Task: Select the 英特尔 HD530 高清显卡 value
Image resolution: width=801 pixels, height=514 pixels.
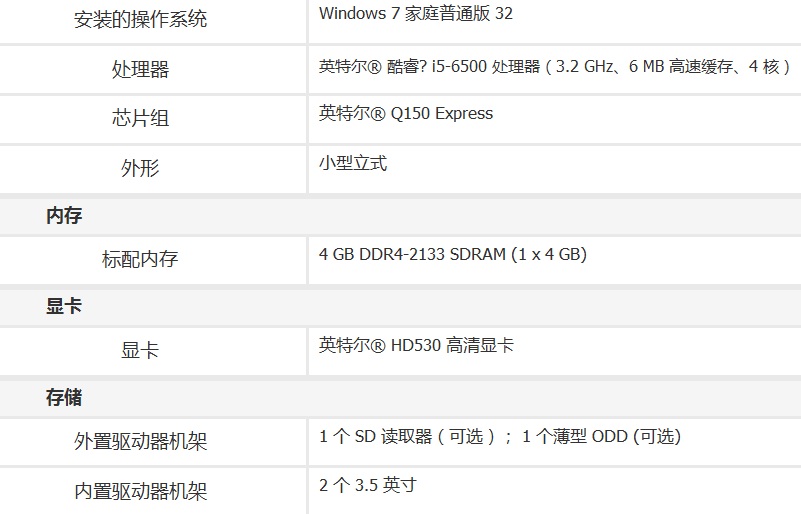Action: coord(416,345)
